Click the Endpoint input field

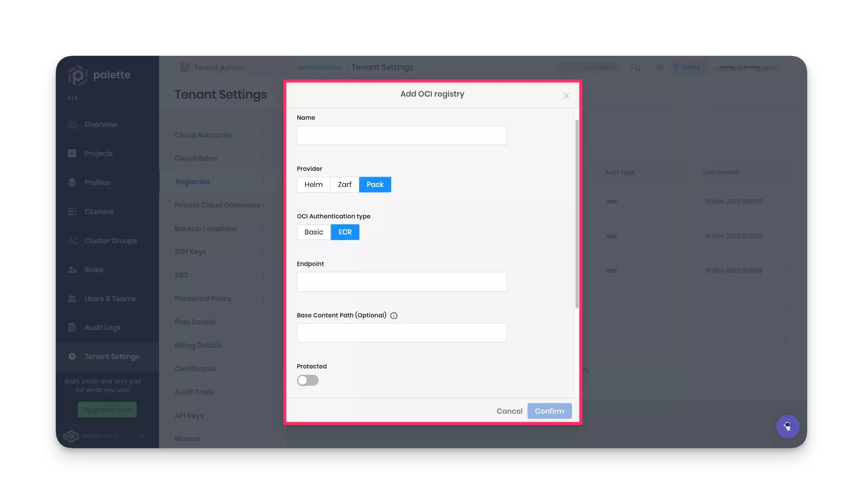402,281
